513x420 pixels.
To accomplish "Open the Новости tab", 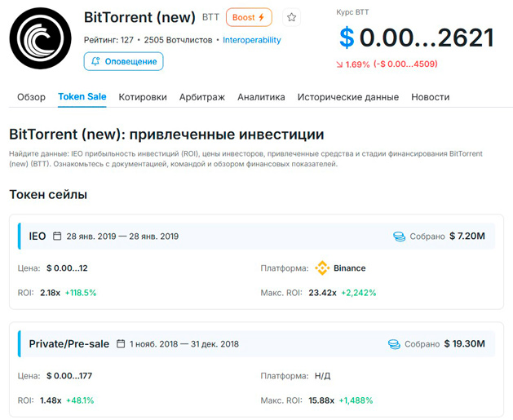I will [431, 97].
